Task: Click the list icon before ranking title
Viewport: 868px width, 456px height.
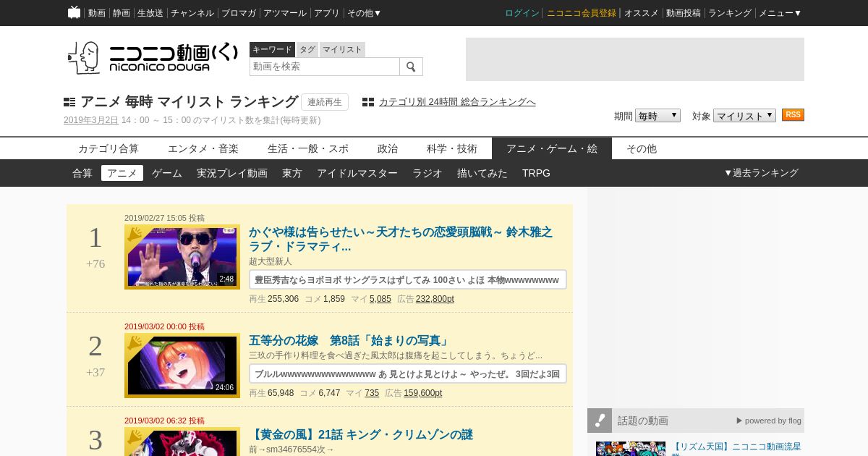Action: (69, 102)
